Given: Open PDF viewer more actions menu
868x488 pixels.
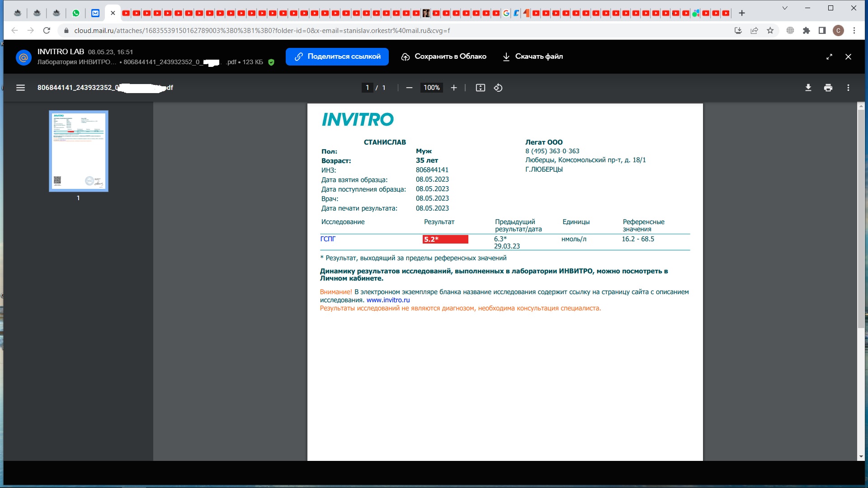Looking at the screenshot, I should [848, 88].
